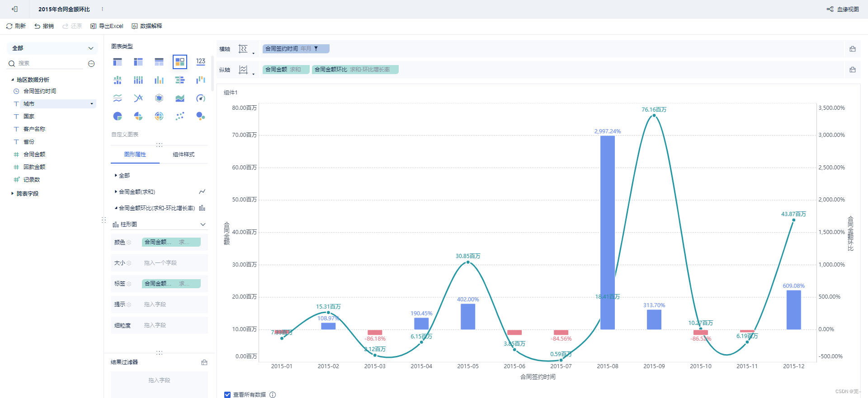Choose the rose chart type
This screenshot has height=398, width=868.
pos(138,116)
